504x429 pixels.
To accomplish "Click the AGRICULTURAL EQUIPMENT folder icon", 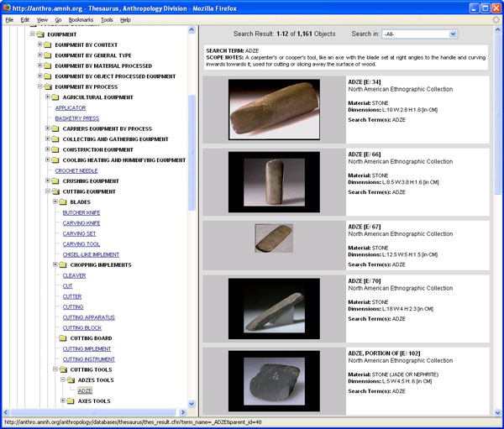I will click(x=55, y=97).
